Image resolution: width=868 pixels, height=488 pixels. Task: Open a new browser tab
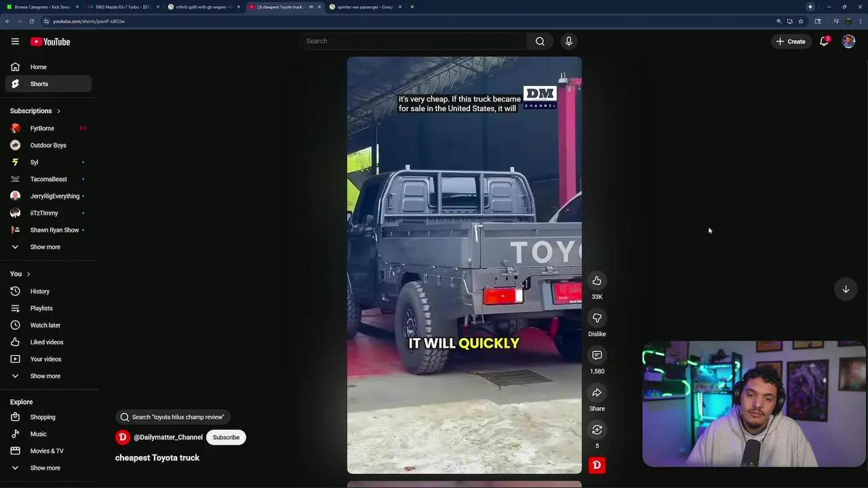click(412, 7)
